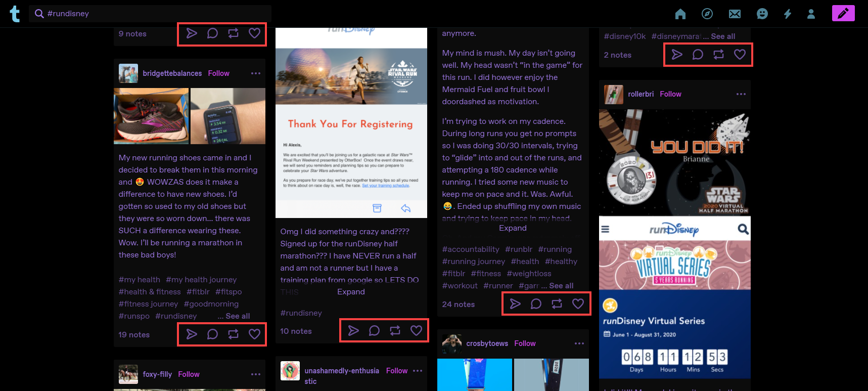This screenshot has width=868, height=391.
Task: Open the Inbox envelope icon
Action: (735, 14)
